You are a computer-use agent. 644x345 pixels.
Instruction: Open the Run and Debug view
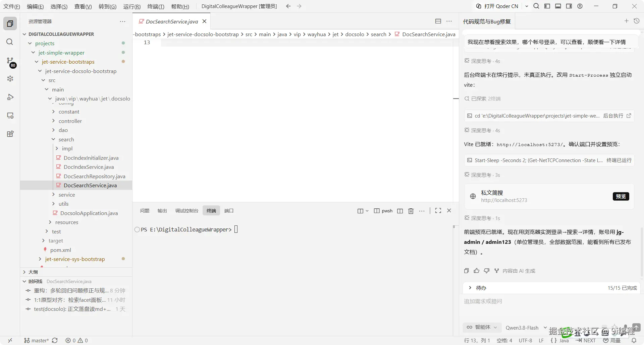coord(10,97)
